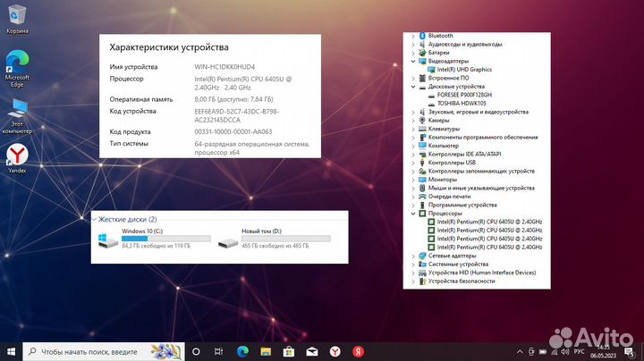Image resolution: width=644 pixels, height=361 pixels.
Task: Select the Программные устройства category
Action: point(462,206)
